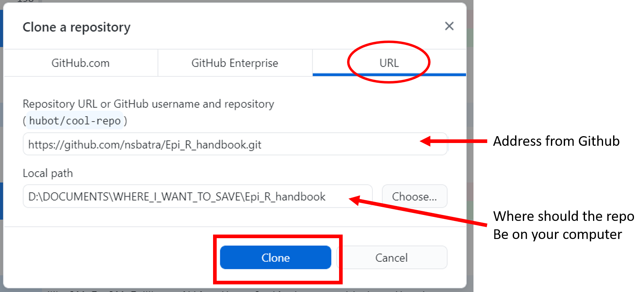Open the GitHub Enterprise tab
Screen dimensions: 644x292
click(235, 63)
